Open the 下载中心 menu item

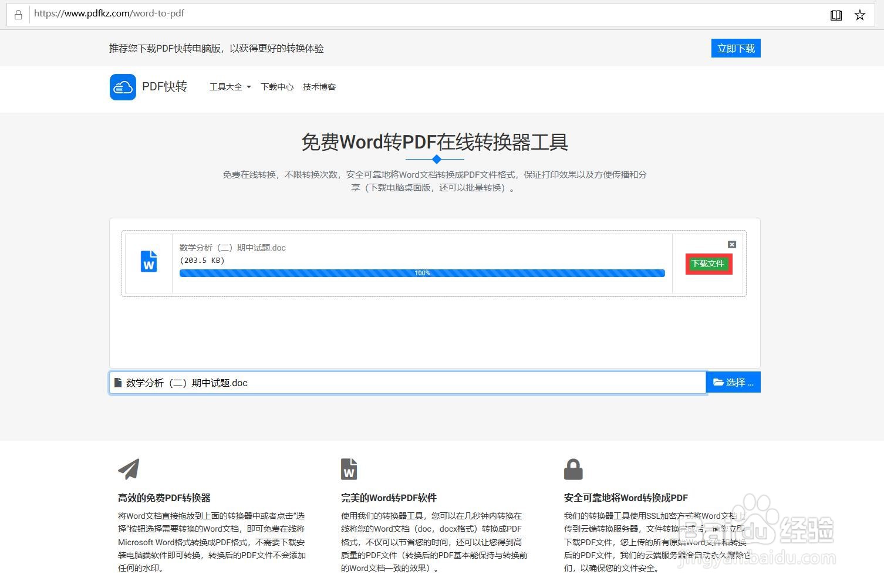pos(277,87)
